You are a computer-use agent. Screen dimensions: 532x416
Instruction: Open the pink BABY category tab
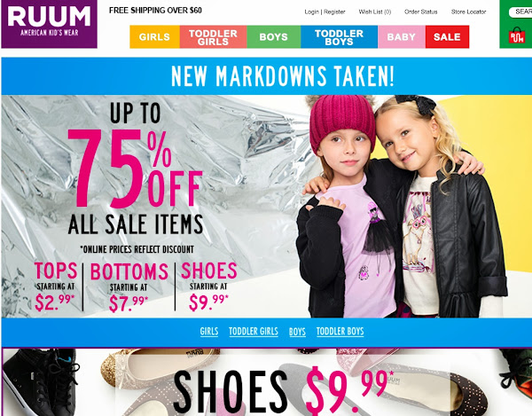402,36
